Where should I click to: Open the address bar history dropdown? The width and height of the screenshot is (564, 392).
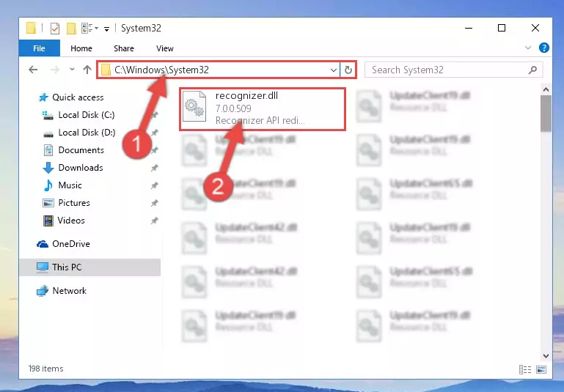pyautogui.click(x=334, y=70)
